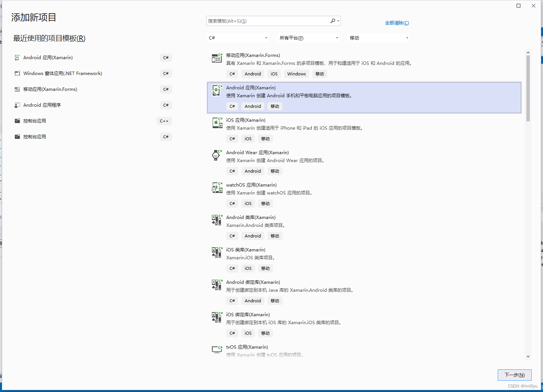
Task: Click the C++ badge beside 控制台应用
Action: coord(164,121)
